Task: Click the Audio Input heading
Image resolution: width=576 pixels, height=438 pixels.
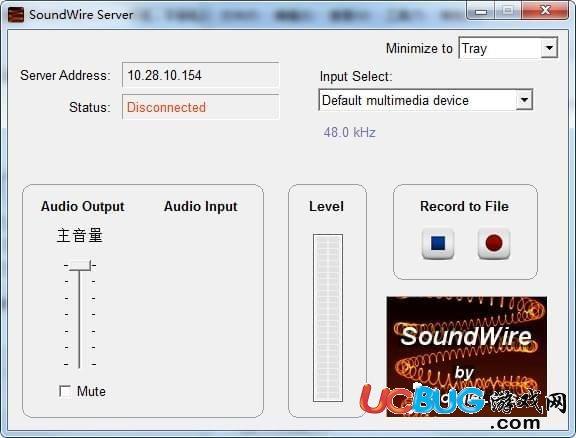Action: click(x=201, y=207)
